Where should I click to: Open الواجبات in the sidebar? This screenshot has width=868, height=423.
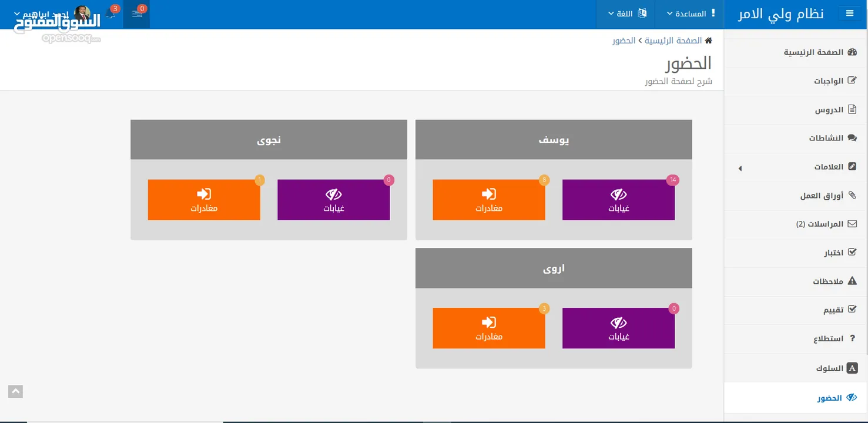click(796, 81)
